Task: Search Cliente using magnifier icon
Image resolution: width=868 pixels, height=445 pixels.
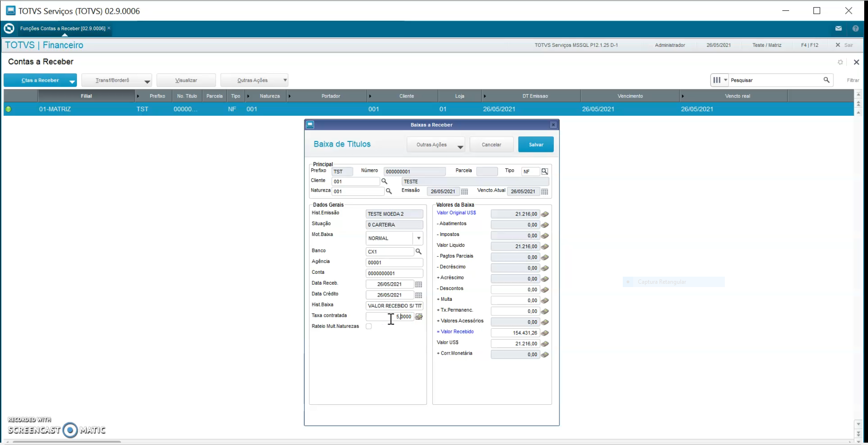Action: 384,181
